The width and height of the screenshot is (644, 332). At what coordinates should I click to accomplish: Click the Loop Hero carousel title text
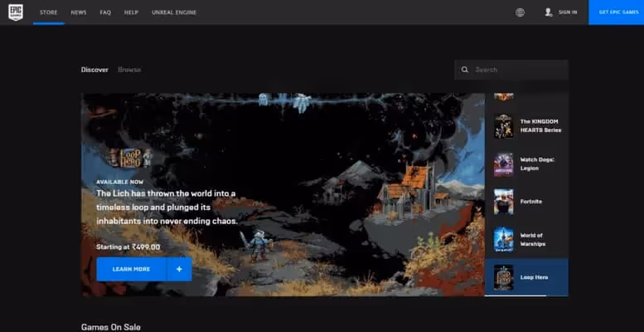(534, 277)
